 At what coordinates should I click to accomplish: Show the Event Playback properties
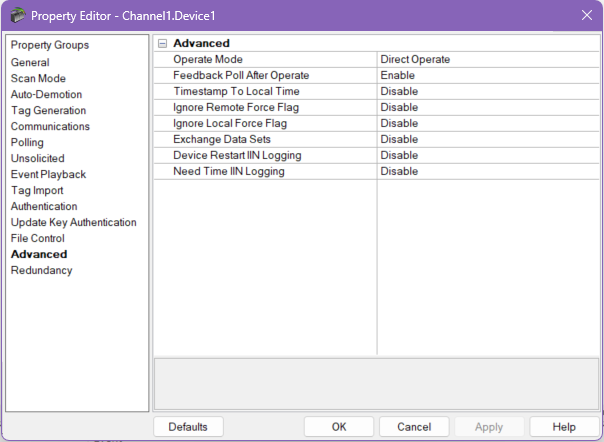click(x=48, y=174)
